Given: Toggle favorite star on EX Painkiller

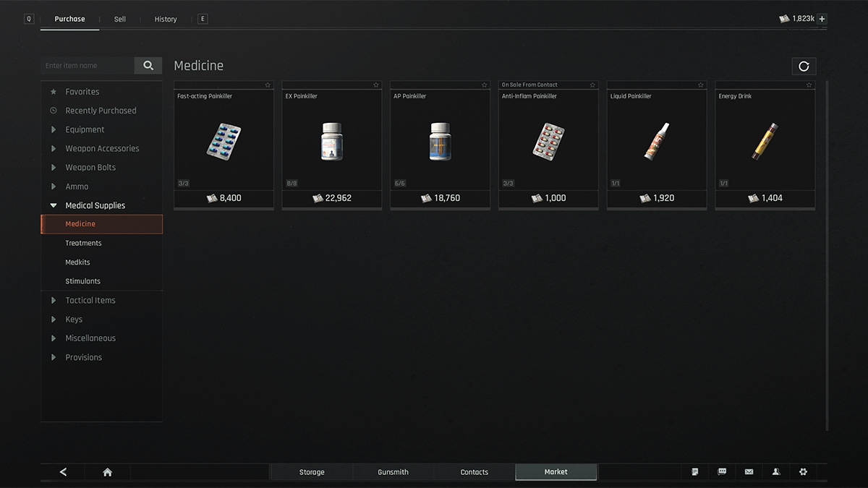Looking at the screenshot, I should point(376,85).
